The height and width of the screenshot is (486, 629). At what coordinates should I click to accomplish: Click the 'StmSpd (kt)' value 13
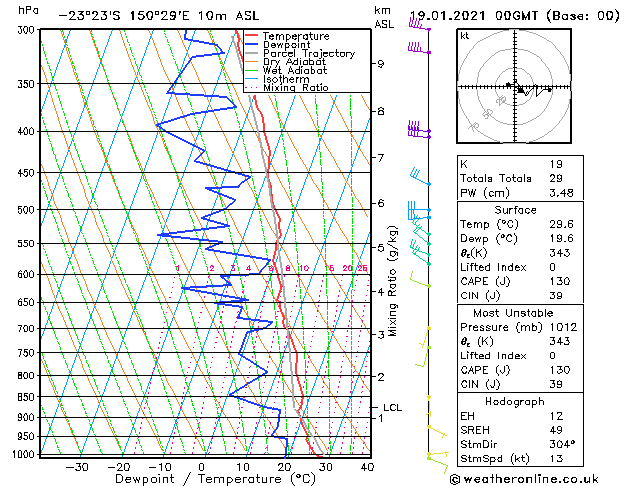(556, 459)
